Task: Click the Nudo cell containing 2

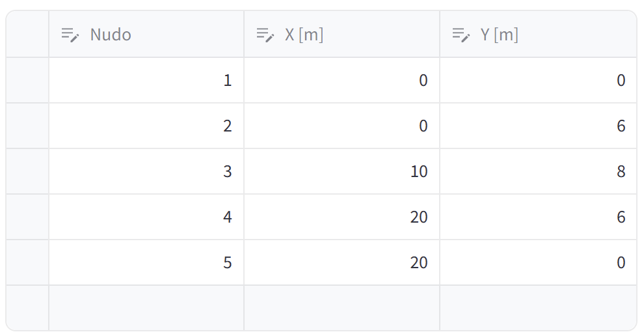Action: point(146,126)
